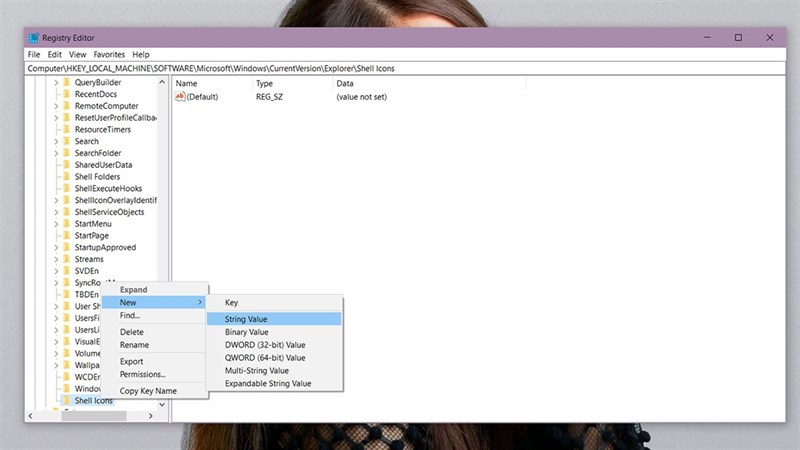Click the Type column header

point(293,83)
